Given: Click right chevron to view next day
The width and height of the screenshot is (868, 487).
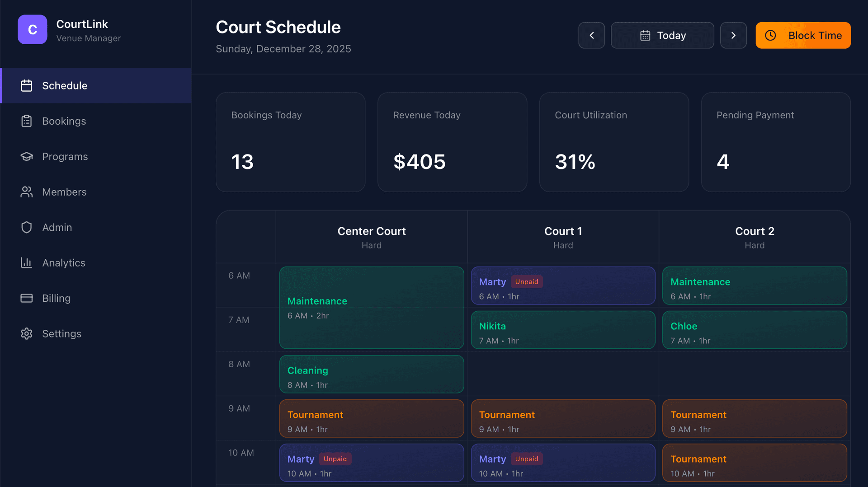Looking at the screenshot, I should pos(733,35).
